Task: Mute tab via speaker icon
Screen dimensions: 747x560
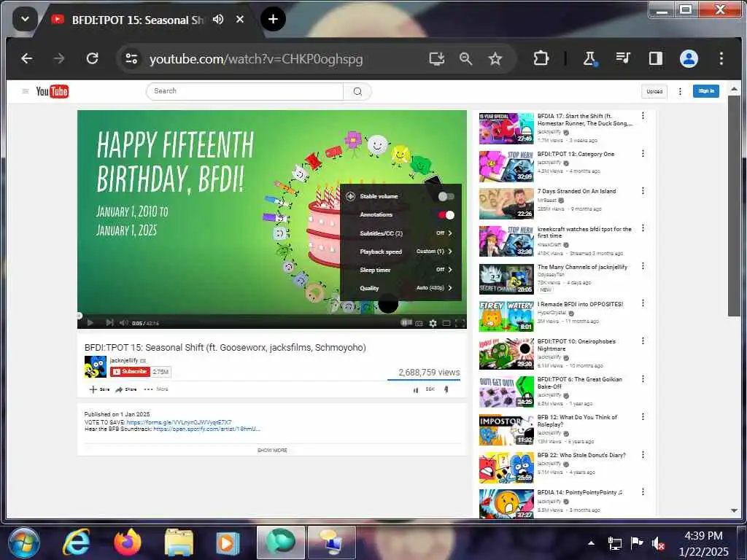Action: [x=218, y=20]
